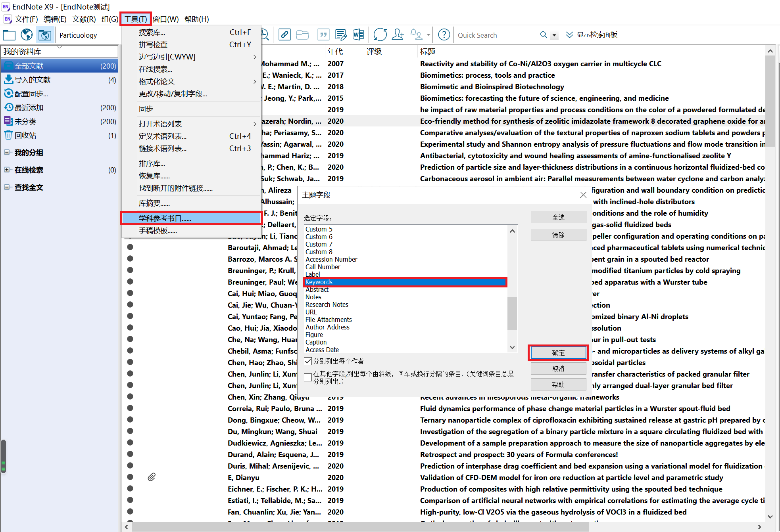Screen dimensions: 780x532
Task: Expand the 在线检索 tree node
Action: pos(7,170)
